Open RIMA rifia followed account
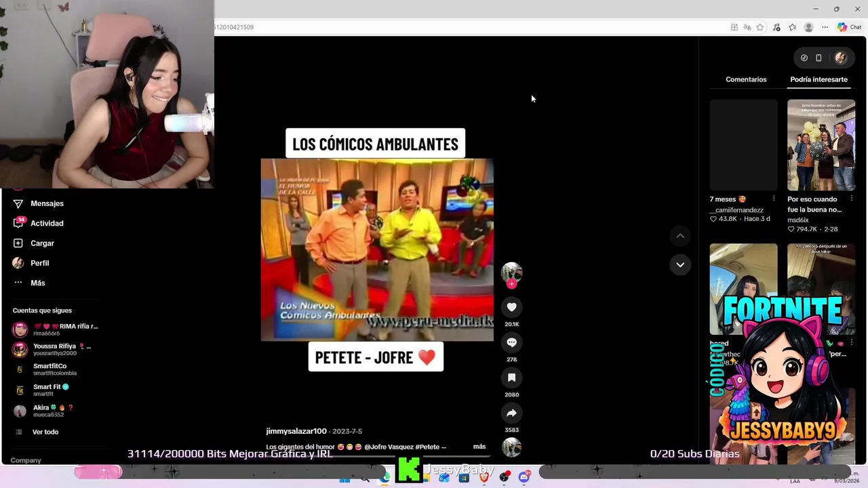868x488 pixels. click(x=56, y=329)
